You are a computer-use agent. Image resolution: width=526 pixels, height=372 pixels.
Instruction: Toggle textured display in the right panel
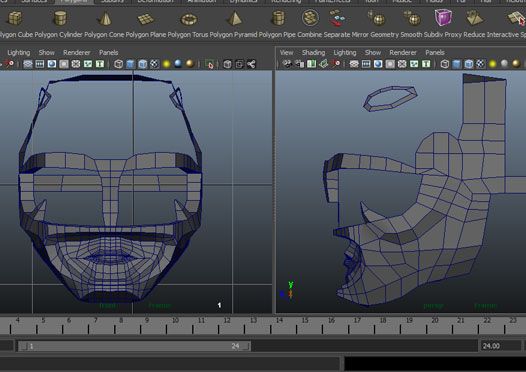pyautogui.click(x=481, y=64)
